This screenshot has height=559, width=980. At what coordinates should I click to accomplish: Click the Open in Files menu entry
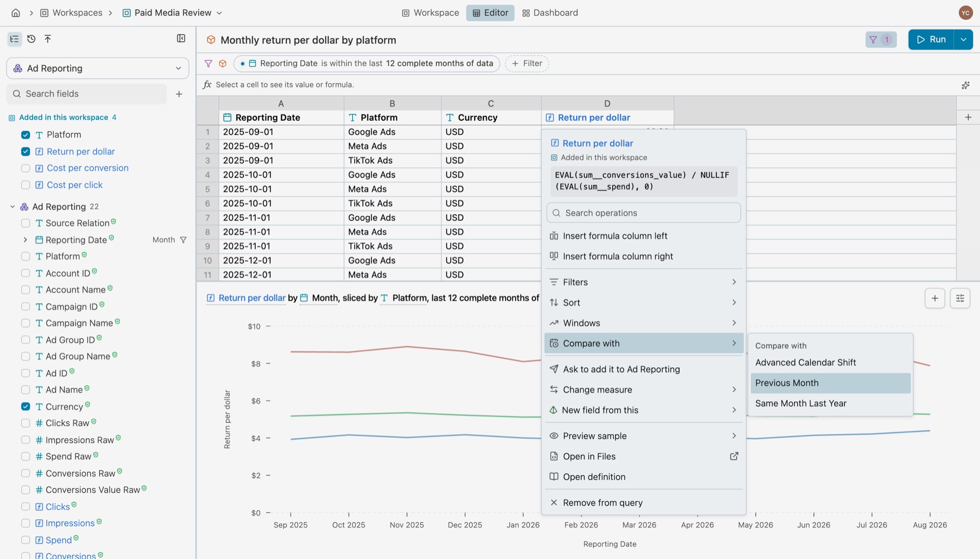644,456
